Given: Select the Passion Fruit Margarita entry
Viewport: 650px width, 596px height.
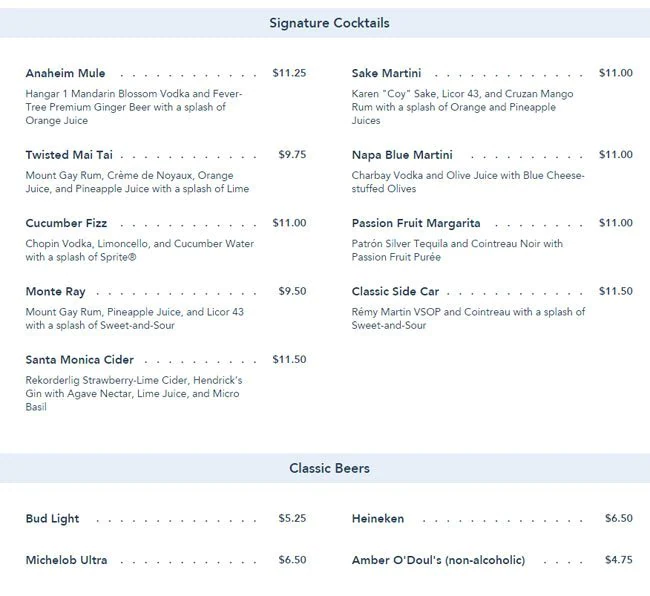Looking at the screenshot, I should coord(416,223).
